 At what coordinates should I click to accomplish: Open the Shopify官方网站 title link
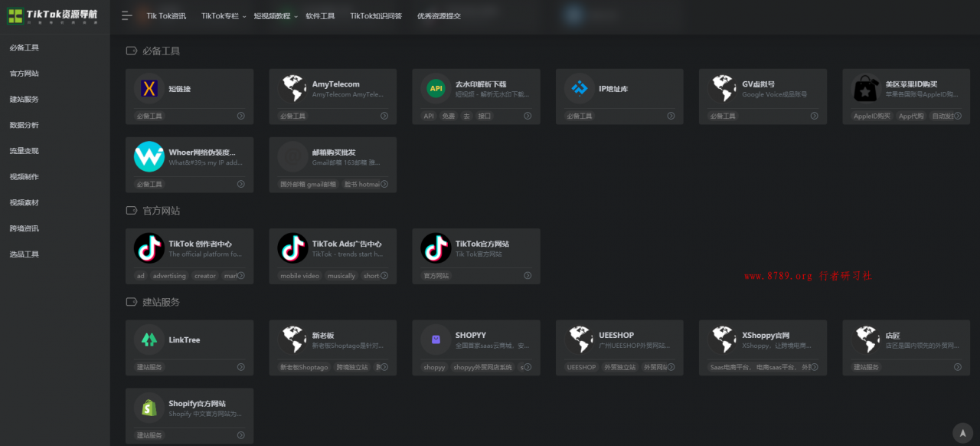198,403
